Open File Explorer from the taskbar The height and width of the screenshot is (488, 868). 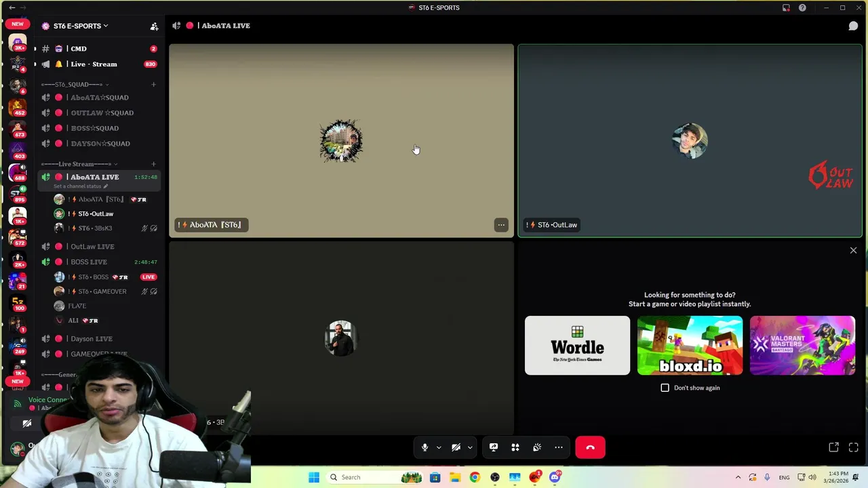455,477
